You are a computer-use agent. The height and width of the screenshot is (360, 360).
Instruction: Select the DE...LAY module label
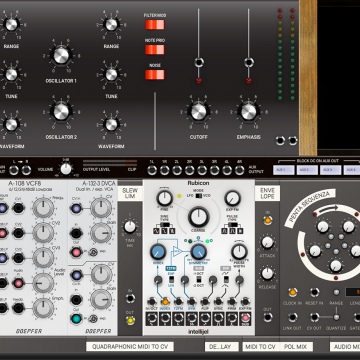[222, 347]
